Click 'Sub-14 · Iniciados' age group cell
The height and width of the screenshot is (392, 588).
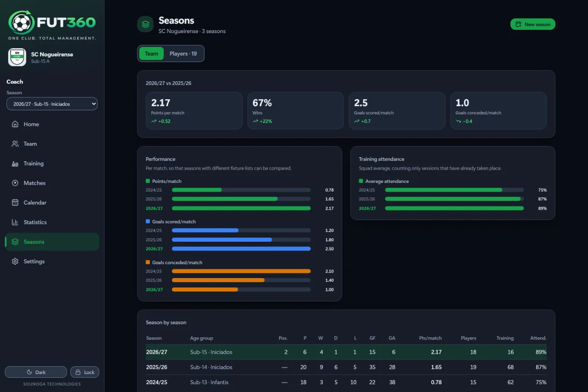[211, 367]
